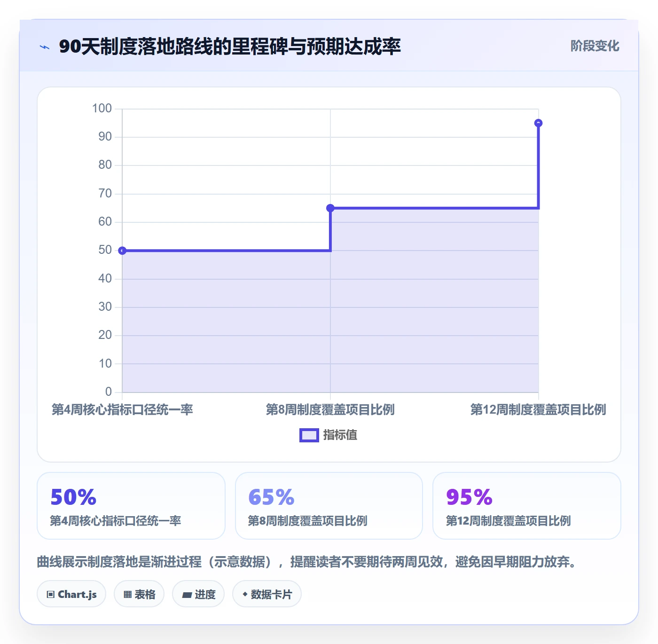This screenshot has width=658, height=644.
Task: Click the y-axis value 70
Action: click(x=105, y=194)
